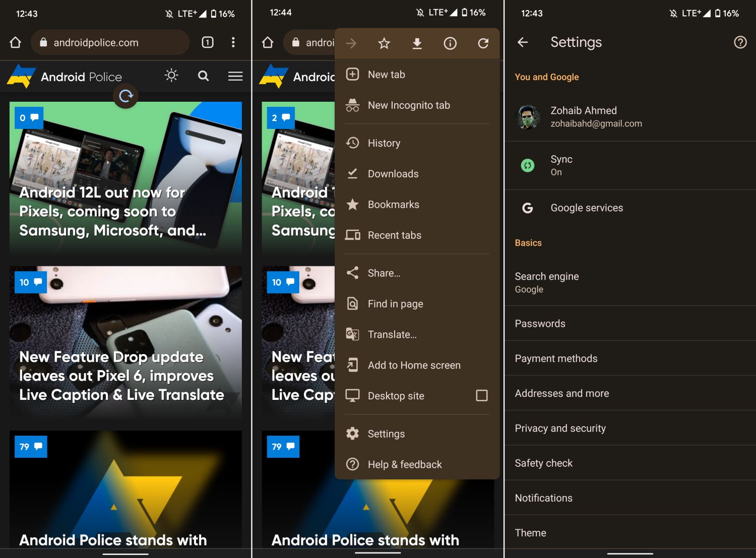756x558 pixels.
Task: Open page info icon in menu header
Action: 450,44
